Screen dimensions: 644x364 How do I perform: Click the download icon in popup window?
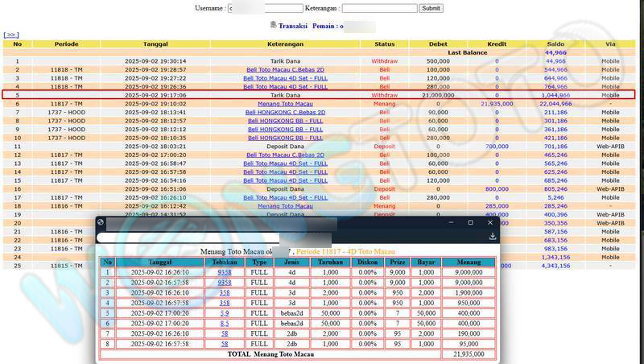pyautogui.click(x=492, y=237)
